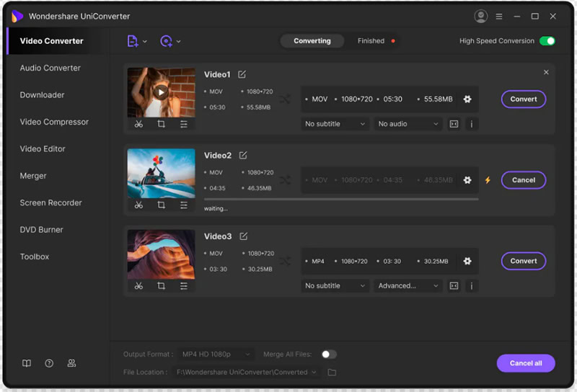Open Audio Converter in sidebar
This screenshot has width=577, height=392.
pos(50,68)
